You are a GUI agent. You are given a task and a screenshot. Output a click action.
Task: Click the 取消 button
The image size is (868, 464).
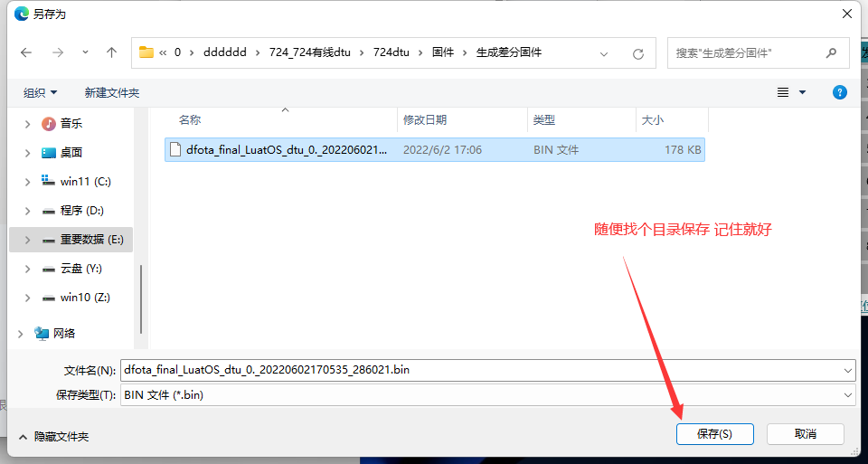806,434
